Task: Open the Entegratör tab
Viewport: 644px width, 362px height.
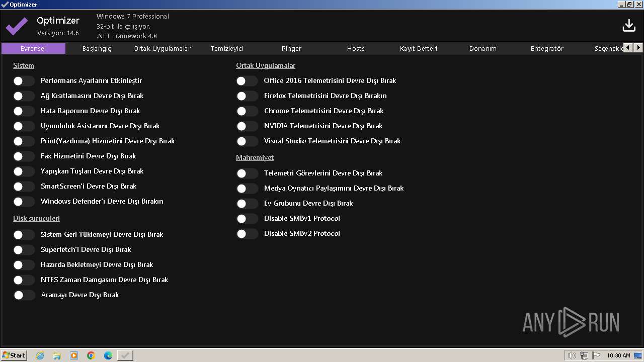Action: (547, 48)
